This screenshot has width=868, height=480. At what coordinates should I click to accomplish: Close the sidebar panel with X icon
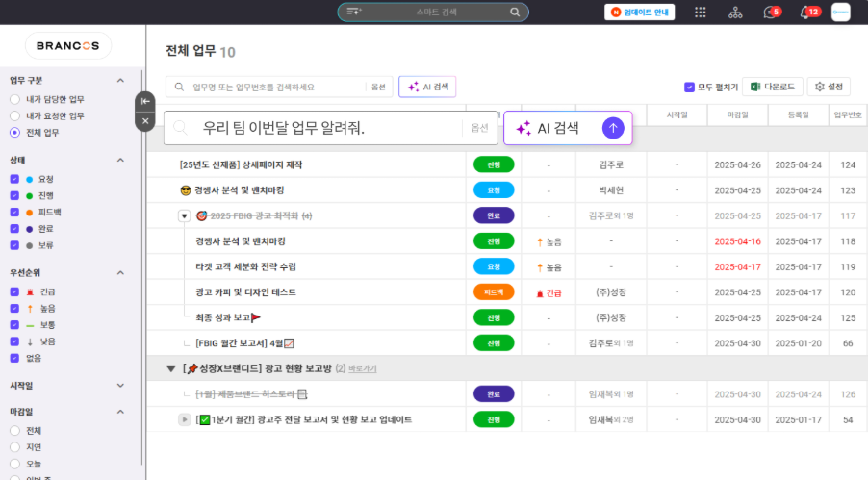[x=145, y=121]
